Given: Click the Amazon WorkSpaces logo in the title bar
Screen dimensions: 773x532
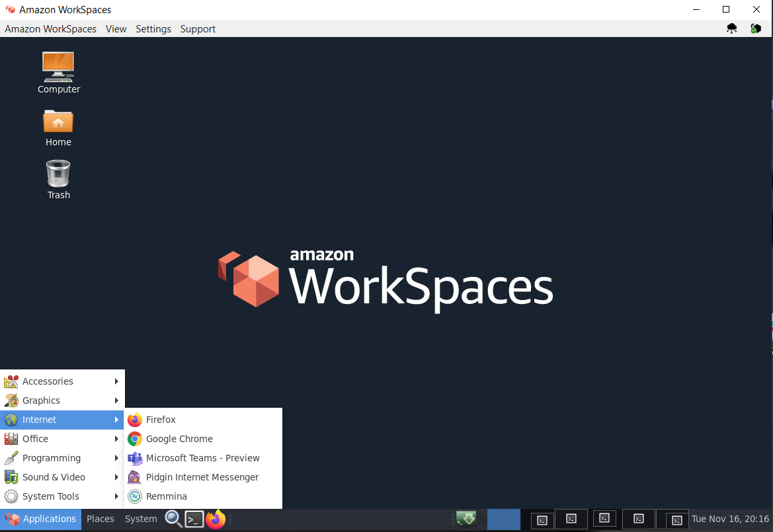Looking at the screenshot, I should point(11,9).
